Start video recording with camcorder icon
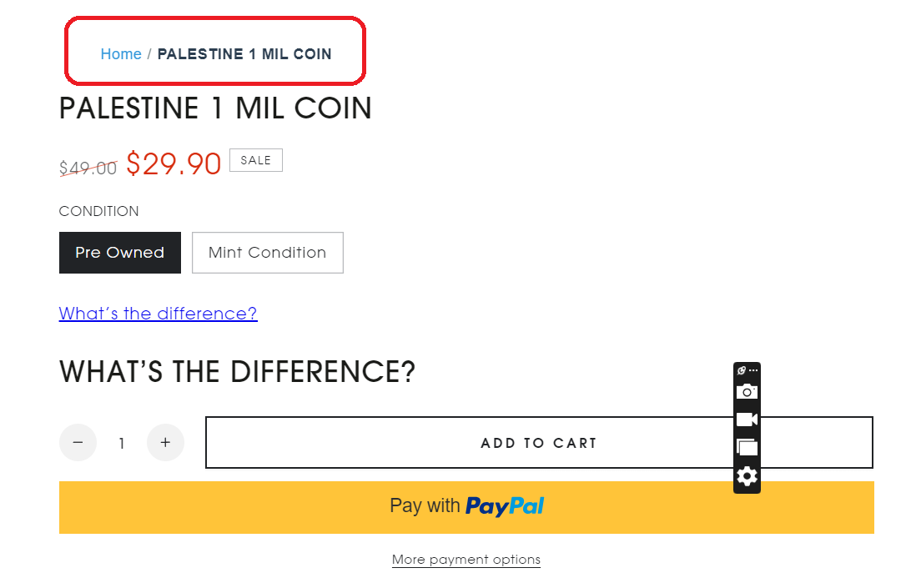Screen dimensions: 906x588 [x=747, y=420]
